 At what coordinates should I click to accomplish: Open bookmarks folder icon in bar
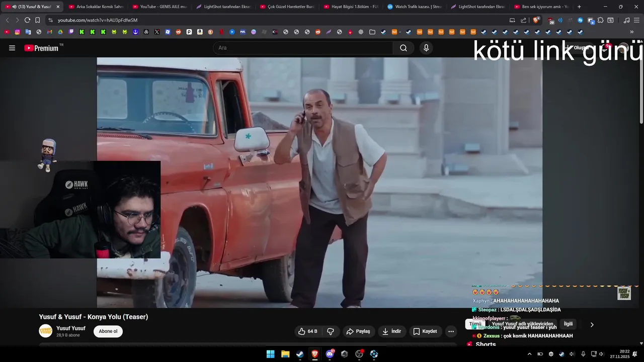point(372,32)
